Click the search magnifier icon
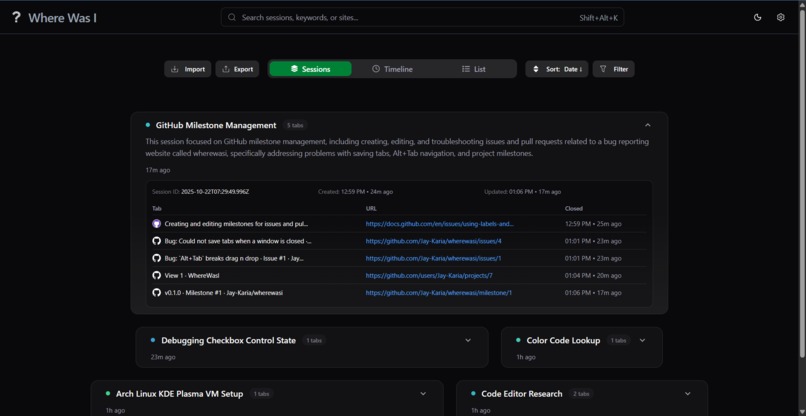806x416 pixels. coord(232,17)
